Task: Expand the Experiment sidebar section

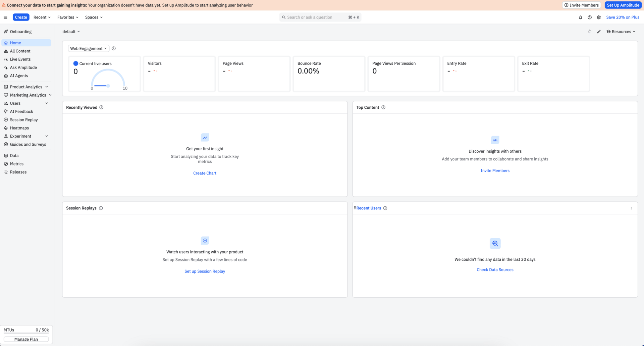Action: tap(26, 136)
